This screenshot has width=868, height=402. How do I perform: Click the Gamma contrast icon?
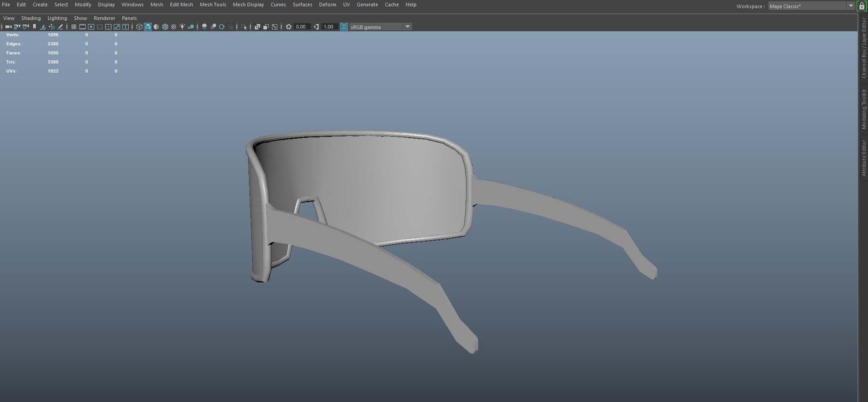tap(316, 27)
